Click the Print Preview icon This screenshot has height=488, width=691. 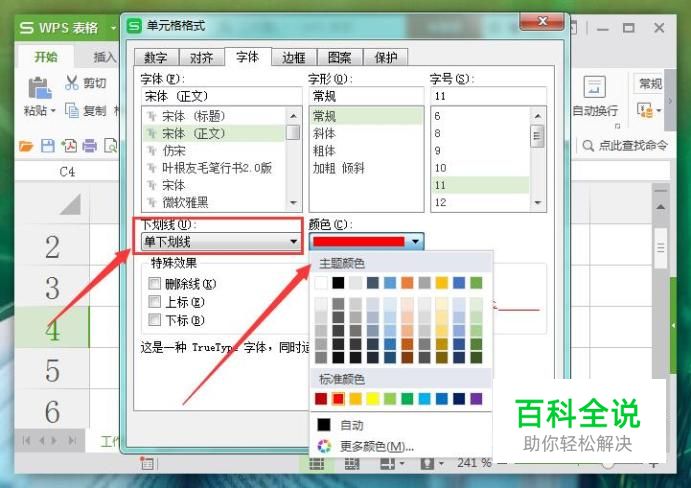110,145
